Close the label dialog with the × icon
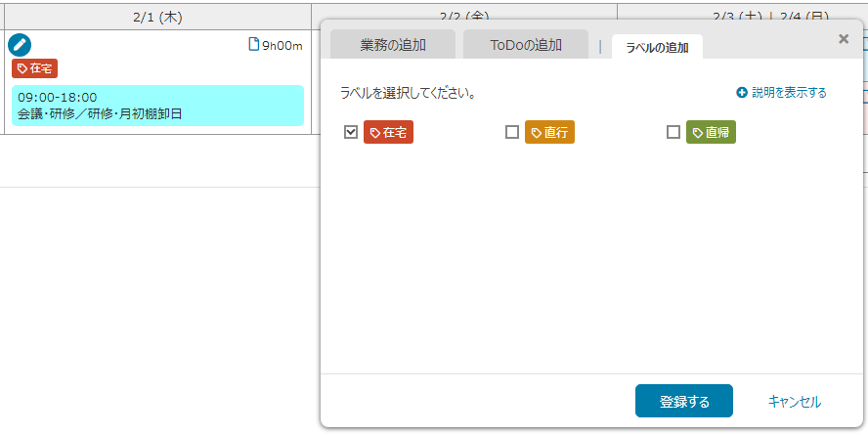The height and width of the screenshot is (435, 868). coord(844,39)
